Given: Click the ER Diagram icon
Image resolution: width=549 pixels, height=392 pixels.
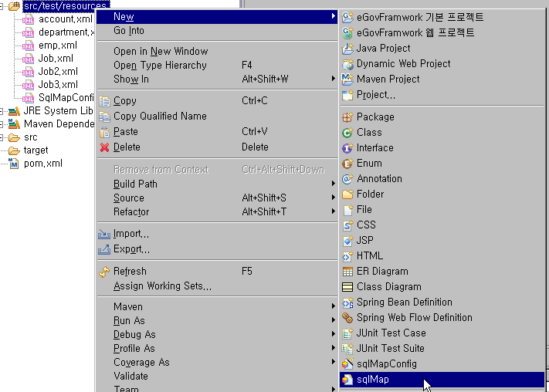Looking at the screenshot, I should pos(347,271).
